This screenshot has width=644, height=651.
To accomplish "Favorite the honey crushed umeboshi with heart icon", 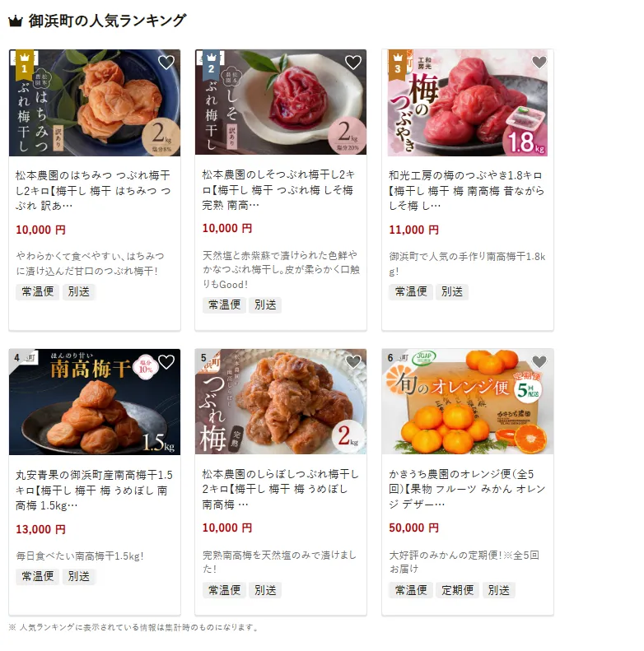I will (x=166, y=63).
